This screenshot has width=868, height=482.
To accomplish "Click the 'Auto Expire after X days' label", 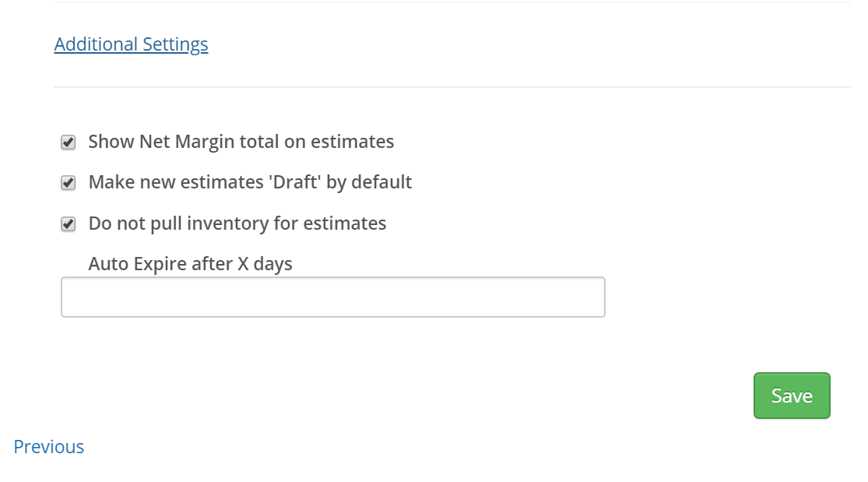I will (x=191, y=264).
